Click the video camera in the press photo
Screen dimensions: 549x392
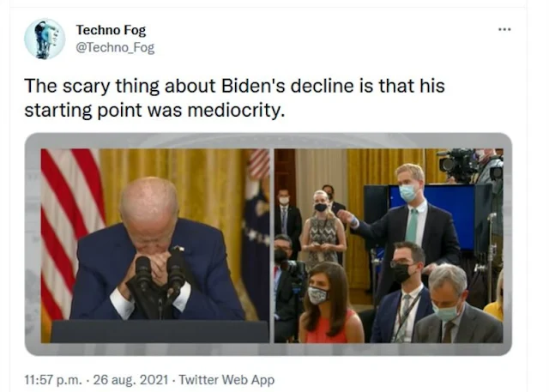pyautogui.click(x=458, y=165)
